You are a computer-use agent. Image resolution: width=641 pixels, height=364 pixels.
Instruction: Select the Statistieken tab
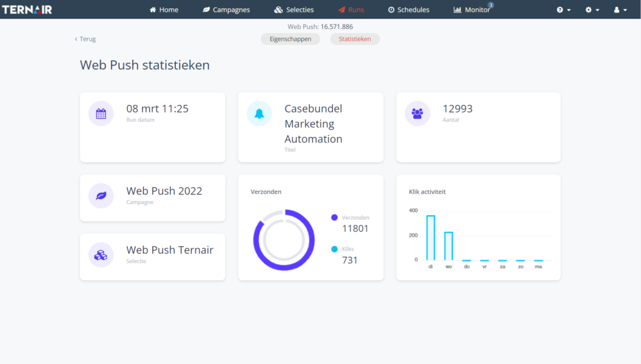355,39
